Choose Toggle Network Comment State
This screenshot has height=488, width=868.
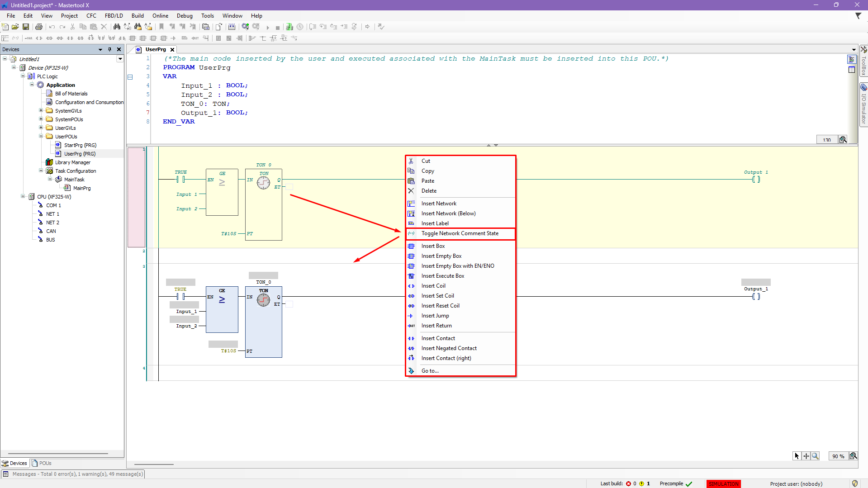click(x=460, y=233)
